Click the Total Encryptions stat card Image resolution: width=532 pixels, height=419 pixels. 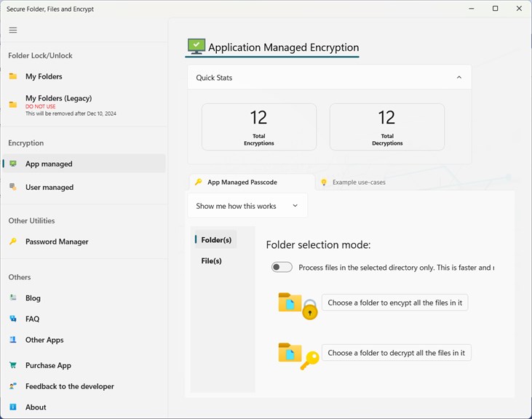(259, 127)
